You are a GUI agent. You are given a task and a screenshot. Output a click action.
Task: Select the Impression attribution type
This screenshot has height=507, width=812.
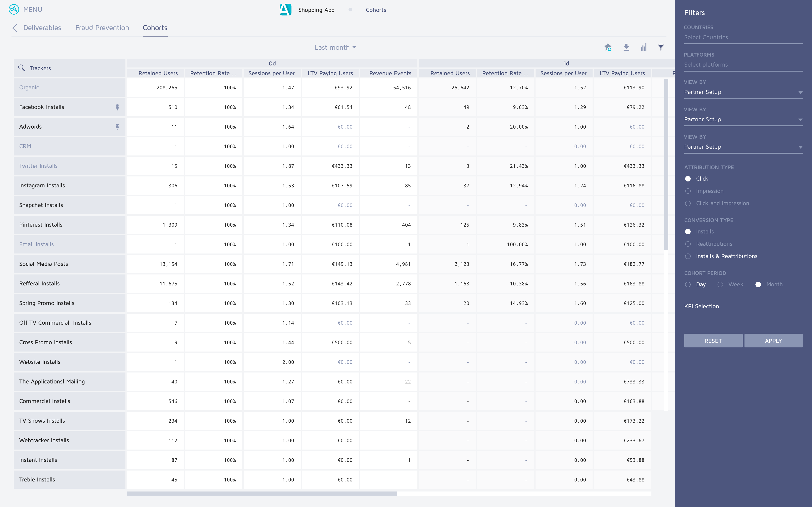688,191
